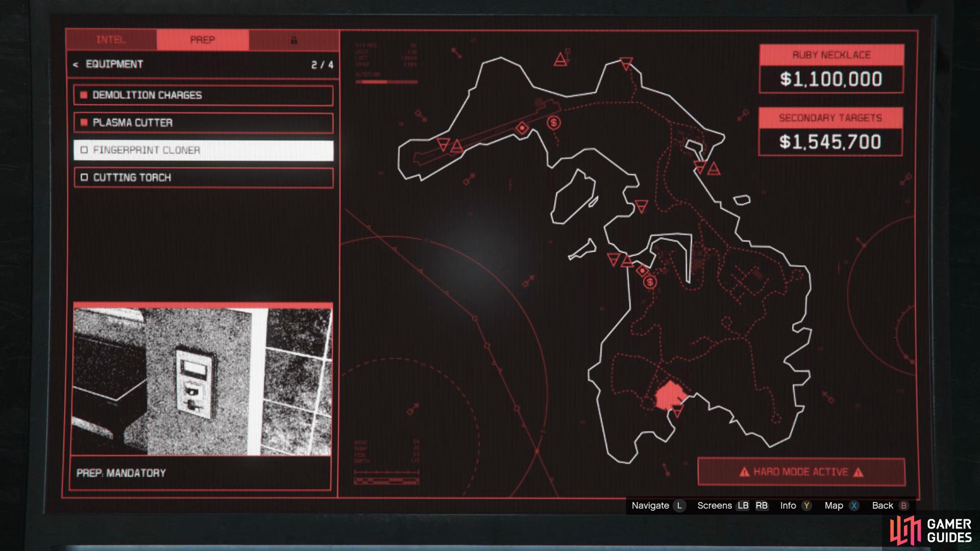Select the inverted triangle at airstrip west end
The image size is (980, 551).
click(x=444, y=144)
